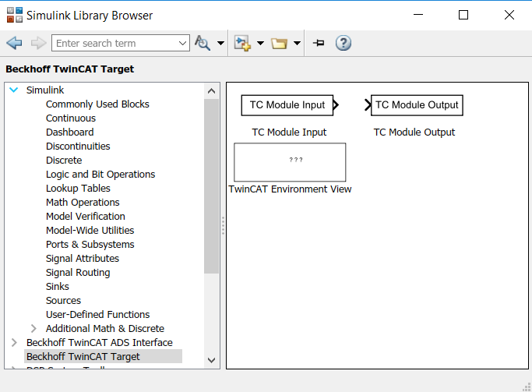532x392 pixels.
Task: Select Model-Wide Utilities library
Action: (90, 230)
